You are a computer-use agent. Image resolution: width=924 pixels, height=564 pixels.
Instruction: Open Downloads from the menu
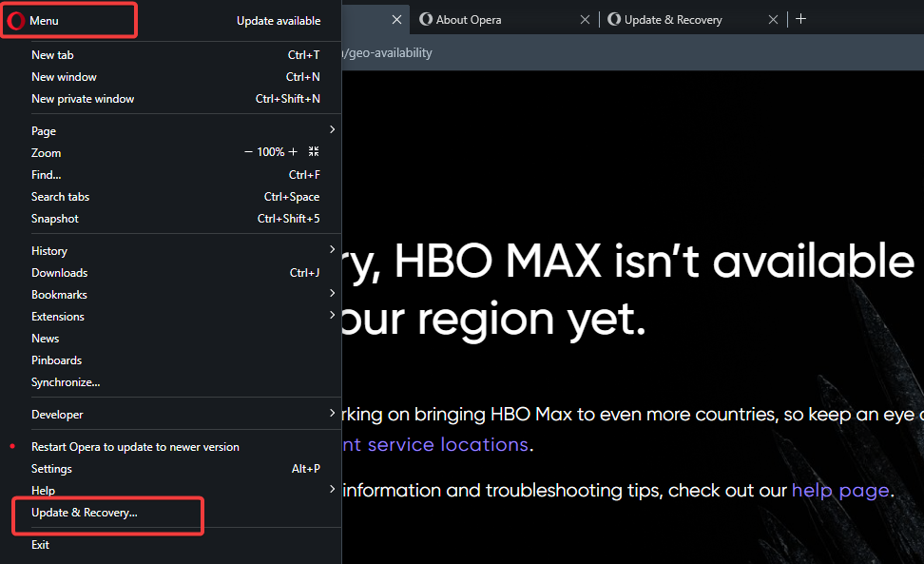point(176,272)
